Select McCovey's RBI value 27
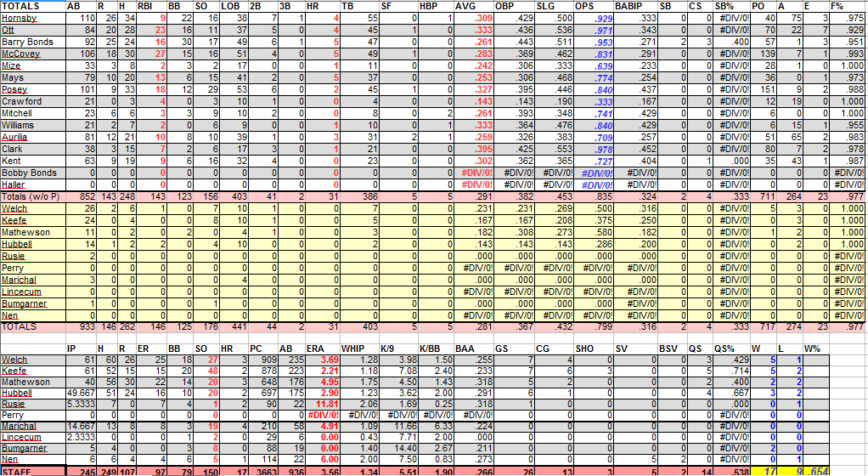 click(151, 54)
